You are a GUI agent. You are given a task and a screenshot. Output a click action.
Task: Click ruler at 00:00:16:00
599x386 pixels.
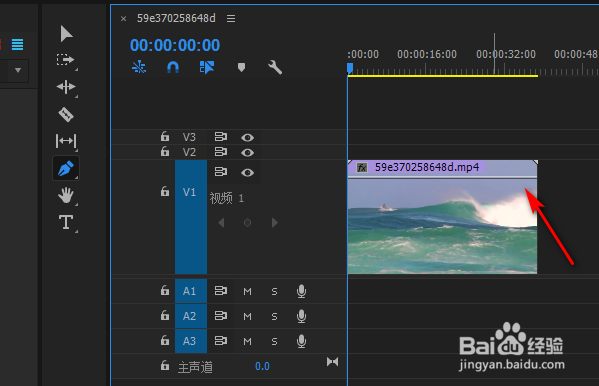(427, 54)
